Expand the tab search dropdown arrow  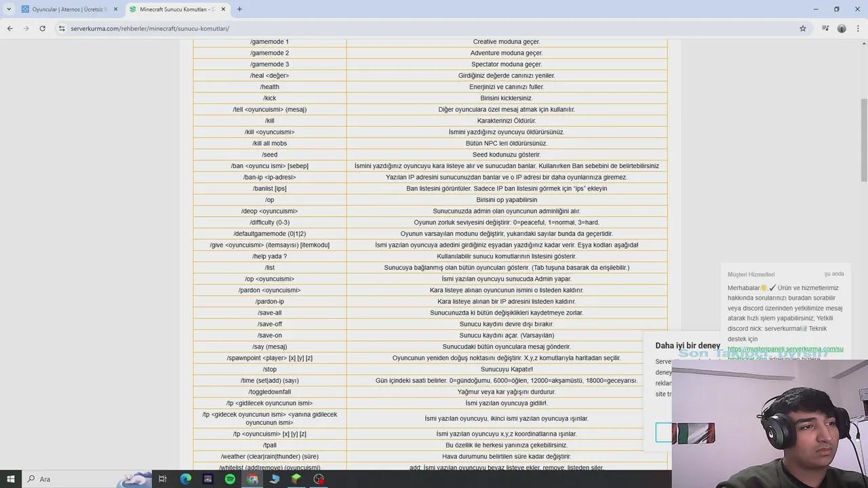[x=9, y=9]
